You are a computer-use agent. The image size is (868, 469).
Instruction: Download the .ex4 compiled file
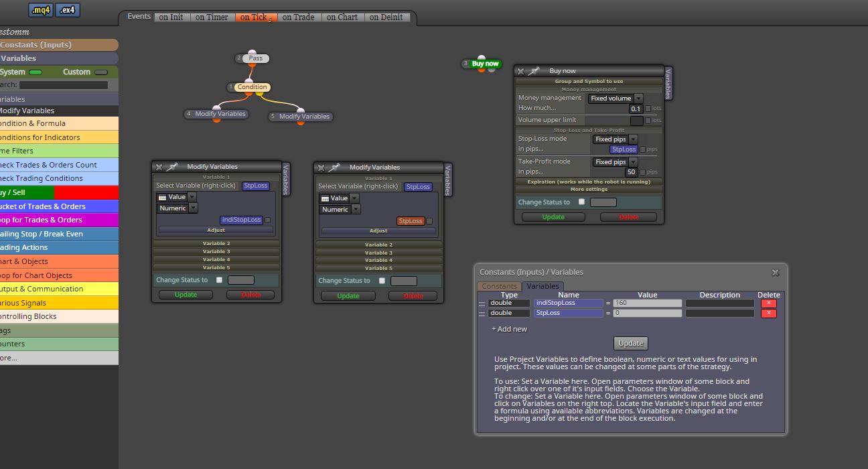click(68, 10)
